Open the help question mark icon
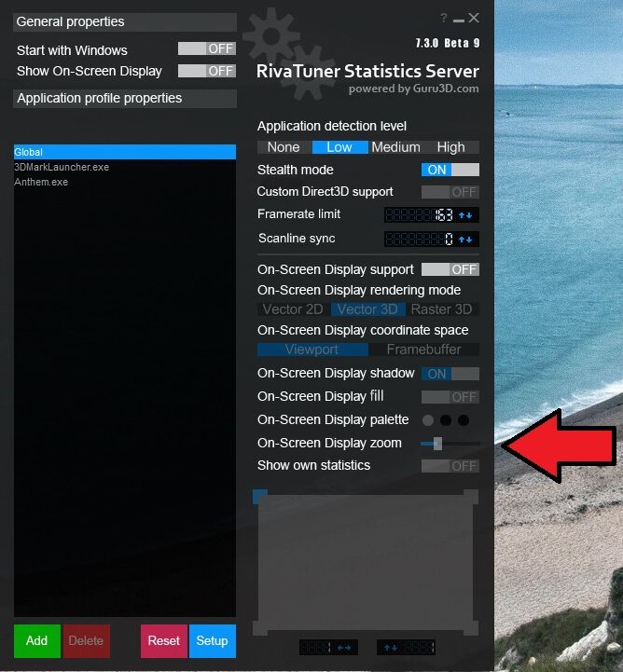This screenshot has width=623, height=672. click(x=444, y=18)
